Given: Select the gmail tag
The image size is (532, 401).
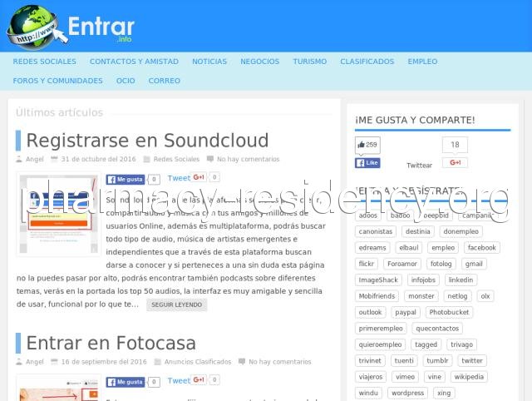Looking at the screenshot, I should 474,264.
